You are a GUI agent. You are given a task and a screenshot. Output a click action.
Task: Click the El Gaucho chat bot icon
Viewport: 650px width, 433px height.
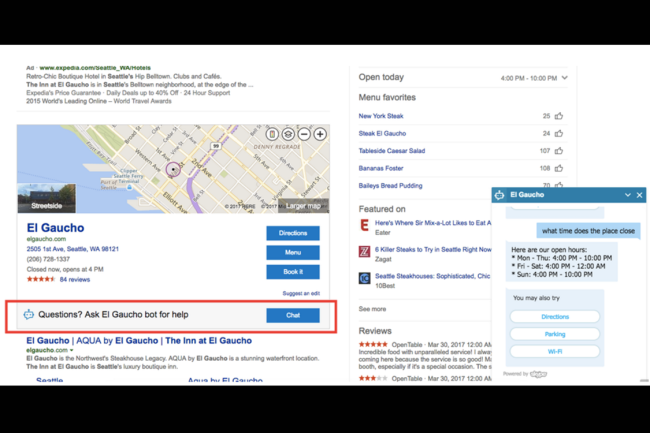coord(500,195)
